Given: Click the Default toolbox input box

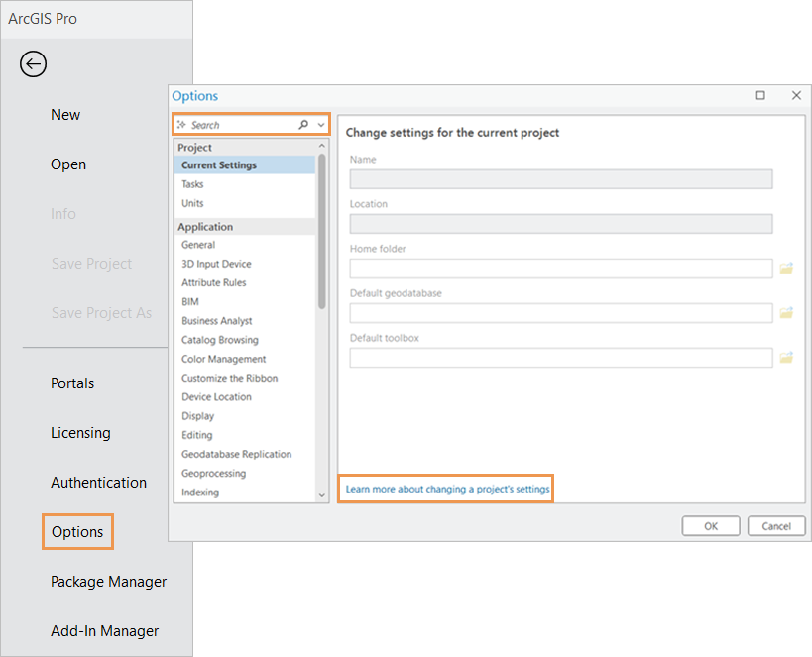Looking at the screenshot, I should [x=561, y=357].
